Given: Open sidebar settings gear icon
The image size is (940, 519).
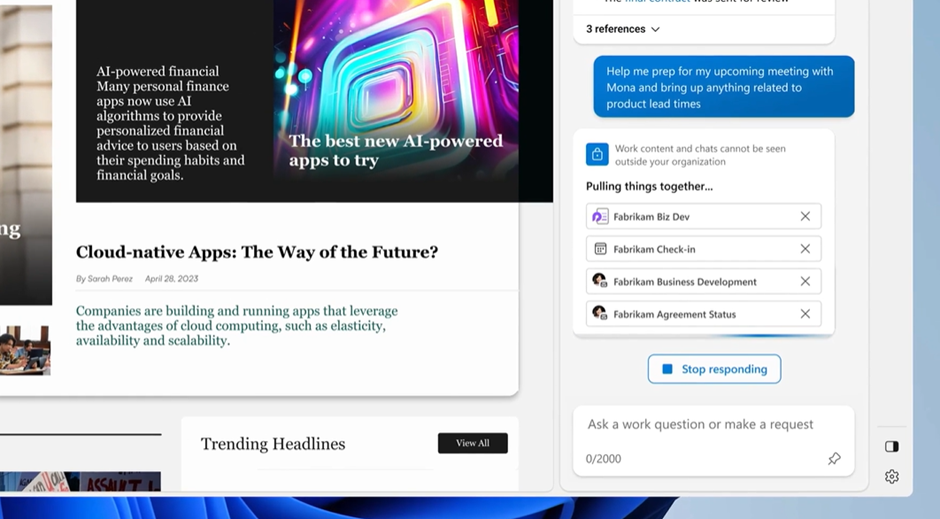Looking at the screenshot, I should point(892,477).
